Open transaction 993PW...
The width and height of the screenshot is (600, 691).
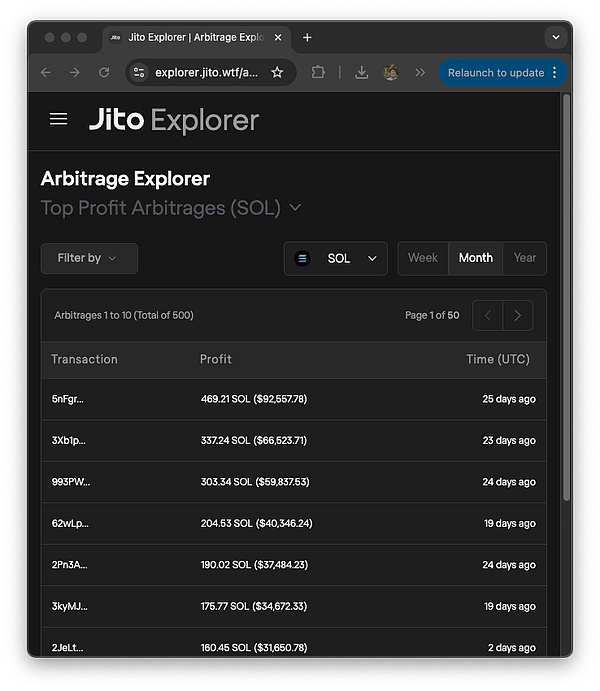71,482
